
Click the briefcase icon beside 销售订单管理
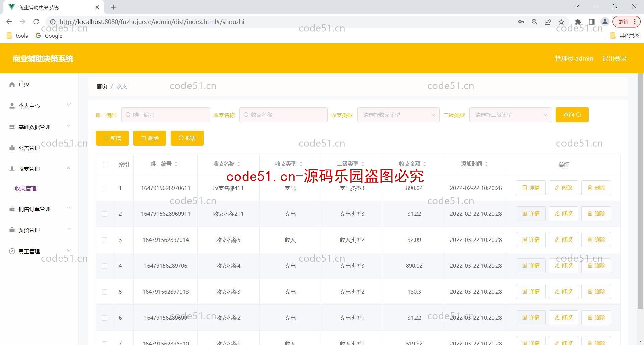(12, 209)
